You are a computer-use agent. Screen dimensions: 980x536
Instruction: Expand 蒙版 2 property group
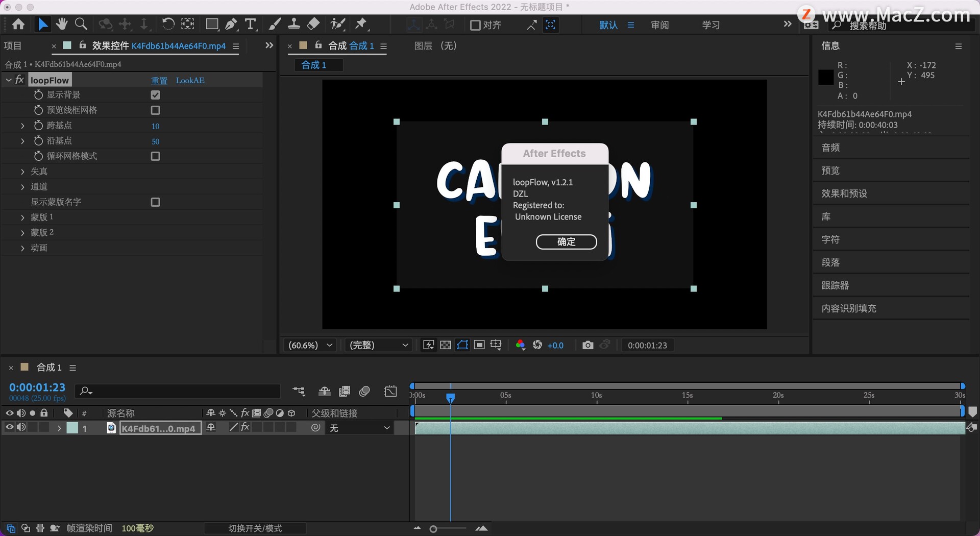pyautogui.click(x=22, y=233)
